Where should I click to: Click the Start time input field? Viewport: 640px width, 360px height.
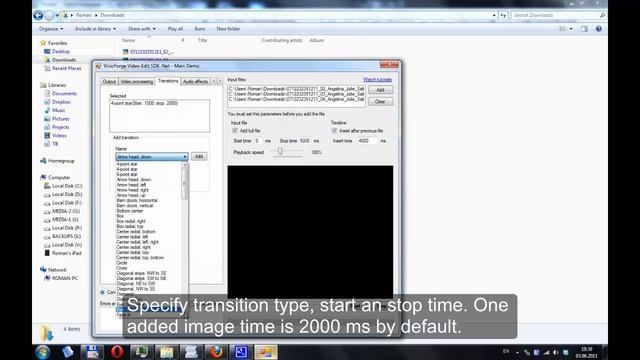[x=259, y=140]
